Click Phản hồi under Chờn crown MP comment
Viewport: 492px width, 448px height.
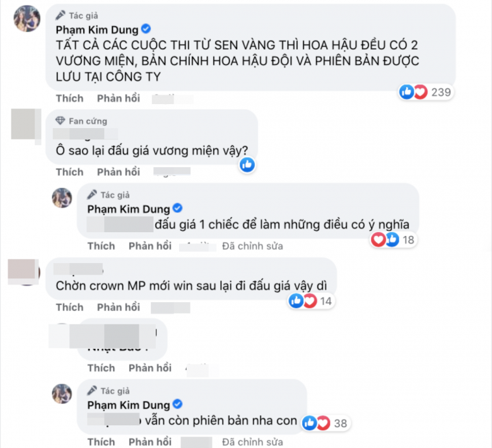[x=119, y=307]
